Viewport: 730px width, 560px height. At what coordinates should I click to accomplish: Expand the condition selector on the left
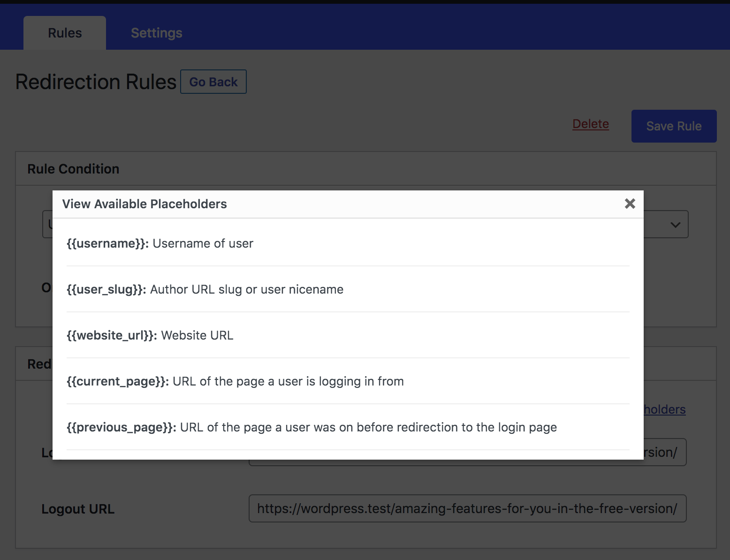[x=47, y=224]
